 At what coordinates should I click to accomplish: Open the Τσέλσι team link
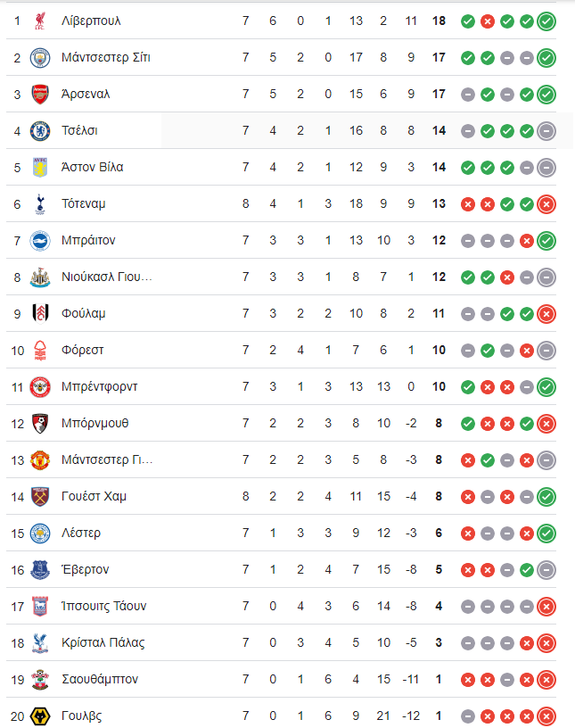79,131
